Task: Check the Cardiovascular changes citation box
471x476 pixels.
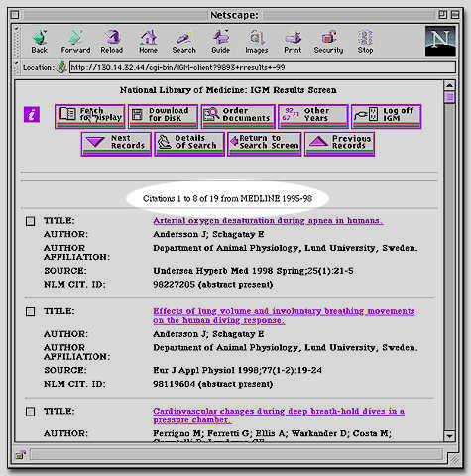Action: click(30, 412)
